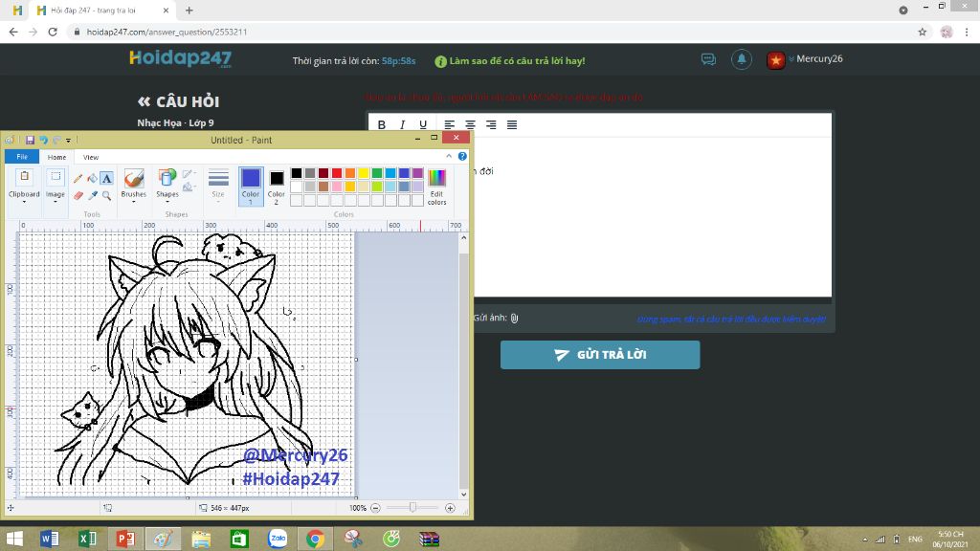Screen dimensions: 980x551
Task: Click the Undo arrow in Paint title bar
Action: click(x=43, y=140)
